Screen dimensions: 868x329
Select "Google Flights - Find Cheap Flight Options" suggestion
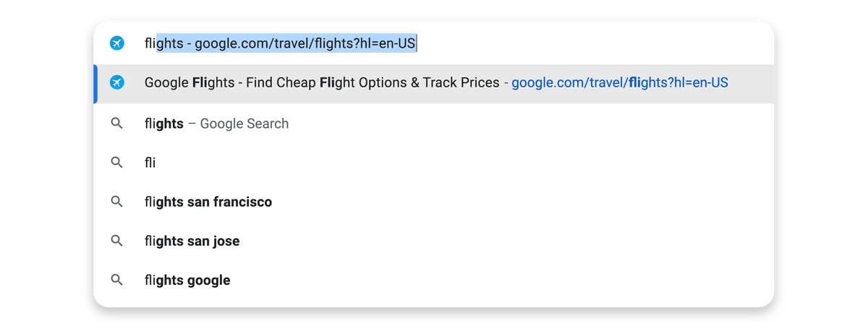pos(434,84)
